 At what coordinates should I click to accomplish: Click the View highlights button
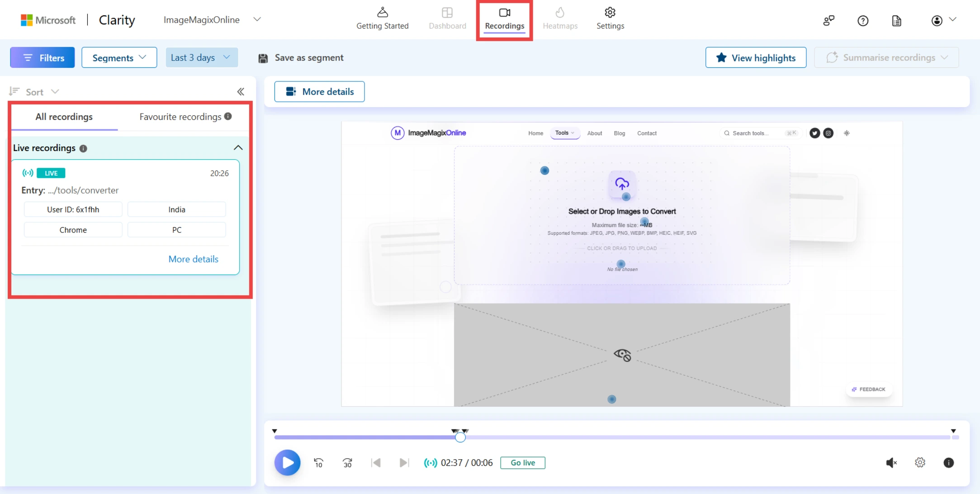(x=756, y=57)
